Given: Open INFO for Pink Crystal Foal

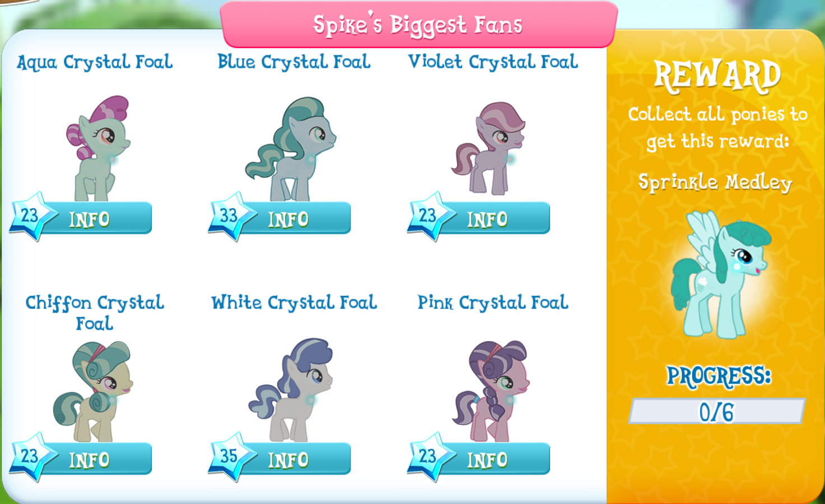Looking at the screenshot, I should pos(493,460).
